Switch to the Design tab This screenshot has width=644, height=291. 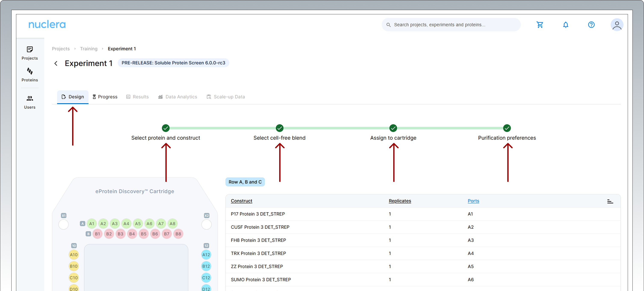pyautogui.click(x=73, y=97)
